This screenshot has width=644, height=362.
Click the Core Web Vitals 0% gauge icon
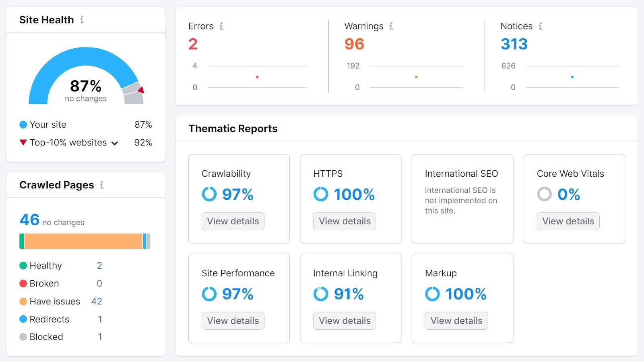544,194
